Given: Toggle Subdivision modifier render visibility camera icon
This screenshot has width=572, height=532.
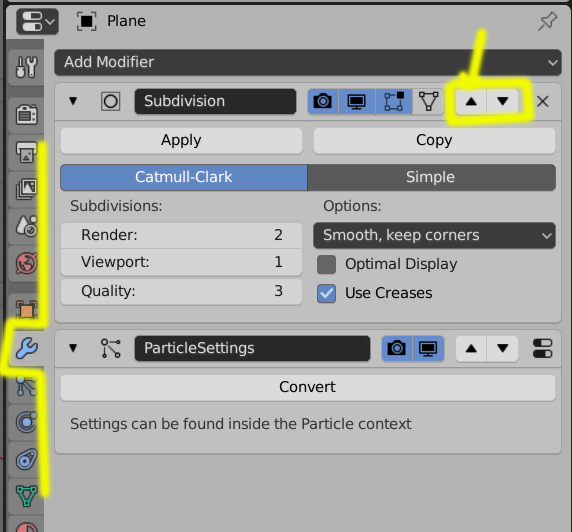Looking at the screenshot, I should click(323, 101).
